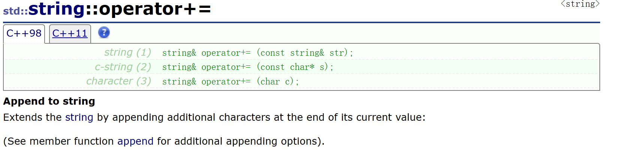The image size is (644, 151).
Task: Click the '(char c);' parameter text
Action: coord(278,81)
